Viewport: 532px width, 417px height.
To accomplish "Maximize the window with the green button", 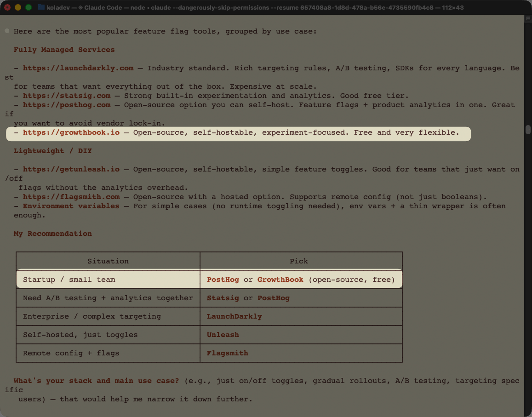I will (x=29, y=7).
